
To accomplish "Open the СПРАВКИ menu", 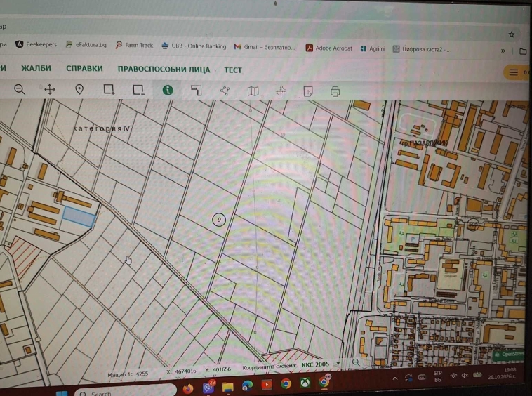I will pos(84,69).
